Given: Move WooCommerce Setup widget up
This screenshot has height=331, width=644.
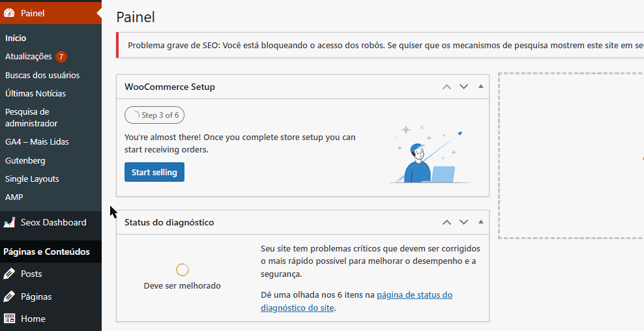Looking at the screenshot, I should [447, 87].
